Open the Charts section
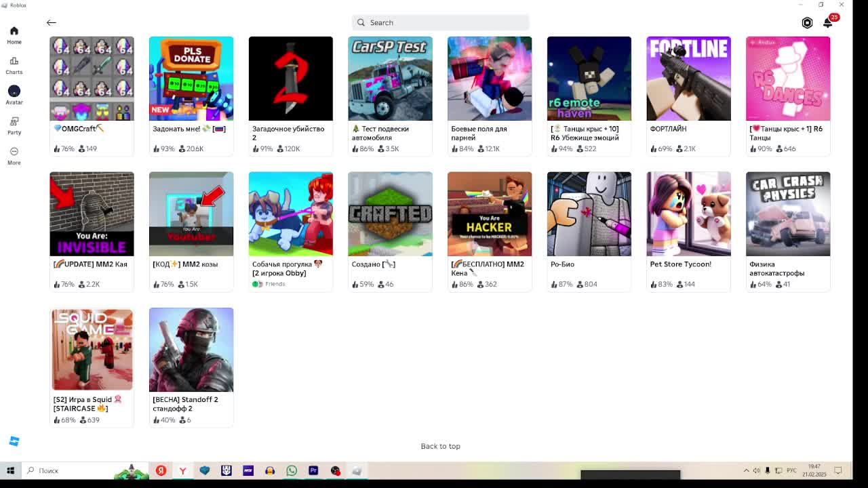The height and width of the screenshot is (488, 868). (x=14, y=65)
